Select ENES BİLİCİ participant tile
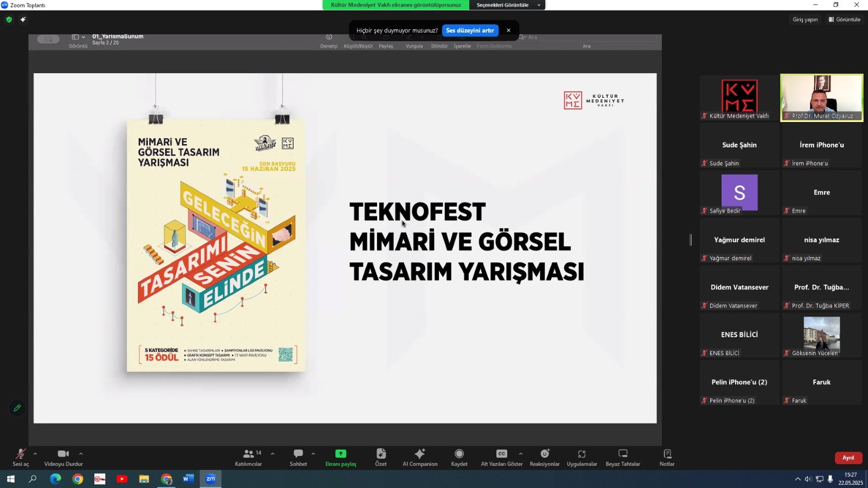The image size is (868, 488). [739, 335]
